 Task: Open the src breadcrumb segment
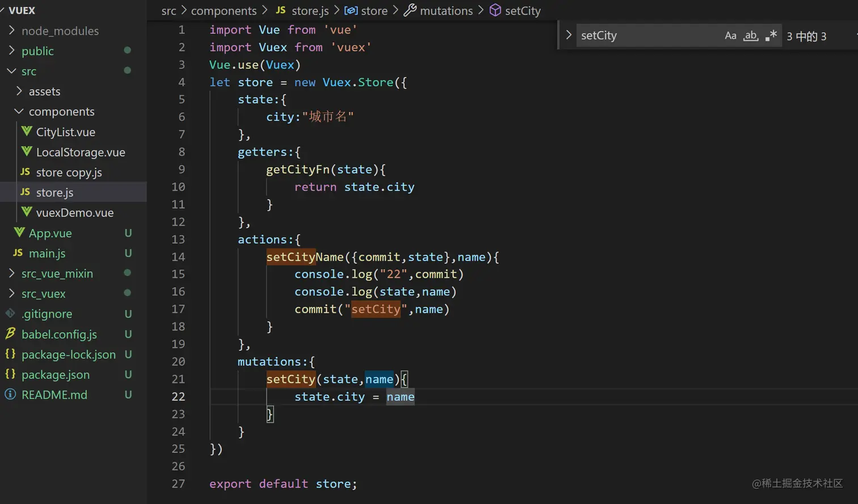point(169,11)
